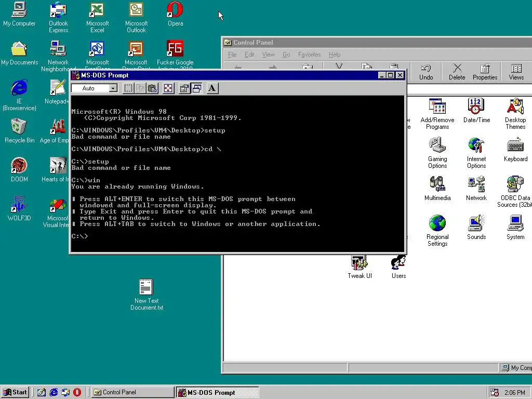Open the File menu in Control Panel
Image resolution: width=532 pixels, height=399 pixels.
(232, 55)
